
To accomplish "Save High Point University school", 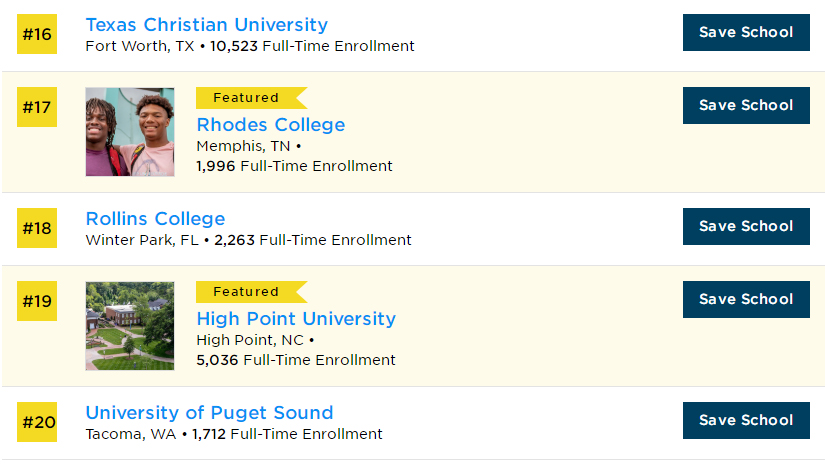I will tap(746, 299).
